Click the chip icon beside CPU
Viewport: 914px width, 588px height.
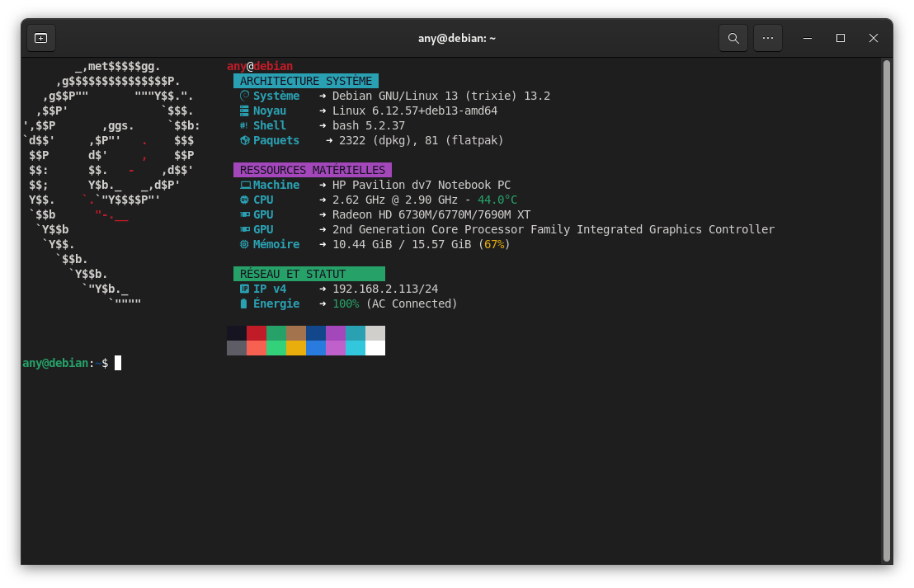click(x=244, y=200)
